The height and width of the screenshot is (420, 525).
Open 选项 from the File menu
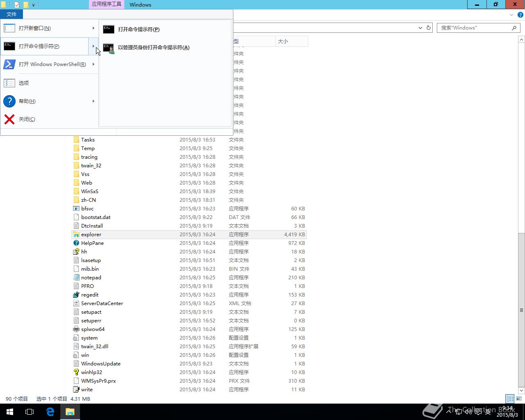point(49,83)
